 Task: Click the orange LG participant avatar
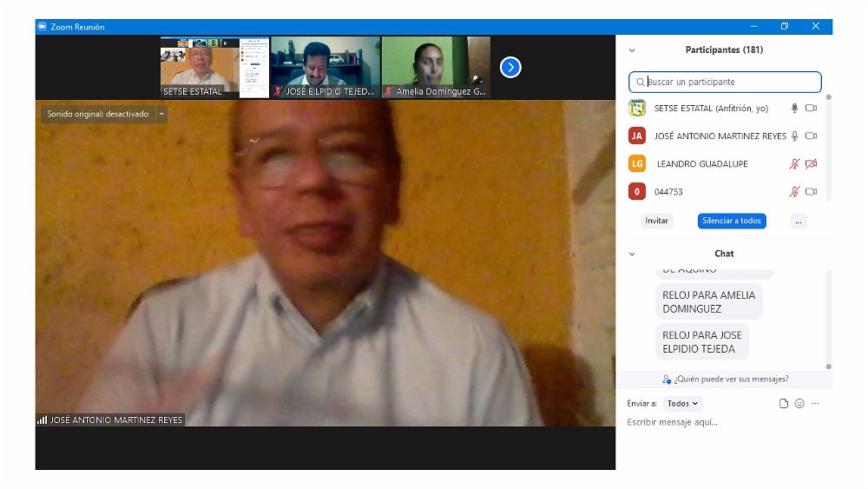click(637, 163)
